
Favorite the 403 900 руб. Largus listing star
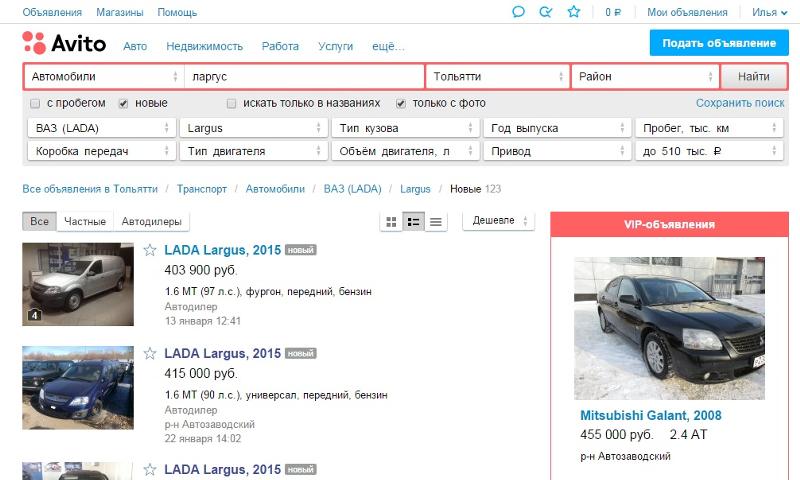click(149, 250)
